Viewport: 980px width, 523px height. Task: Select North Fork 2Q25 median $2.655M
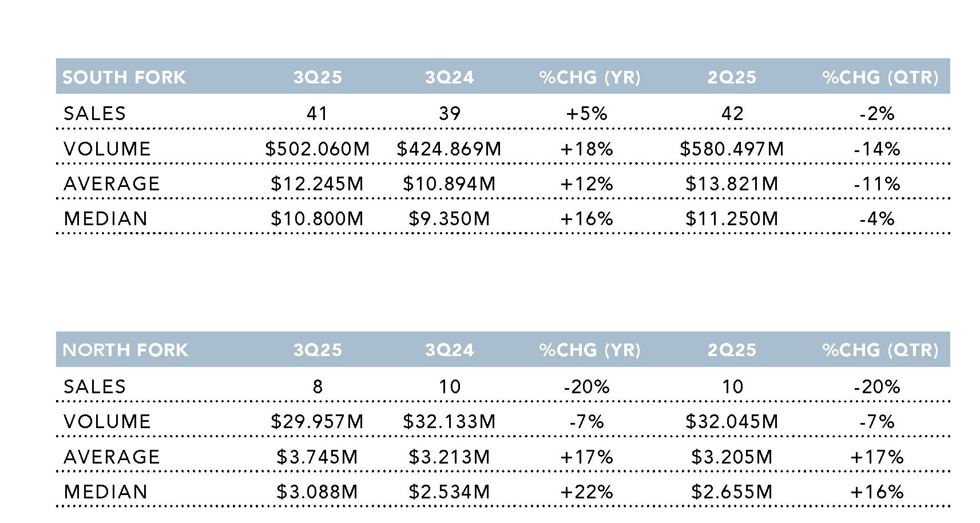point(732,492)
